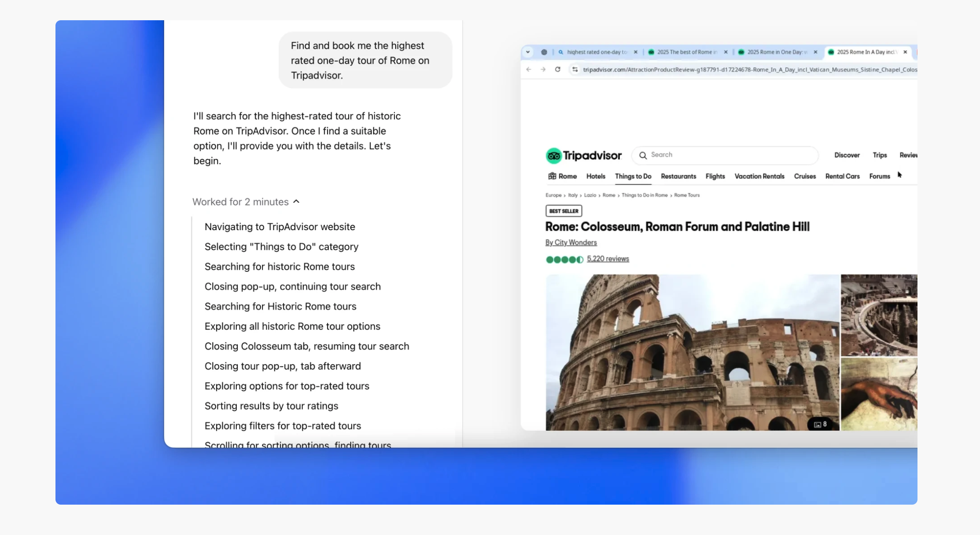Click the Rome Tours breadcrumb
This screenshot has height=535, width=980.
[x=687, y=195]
